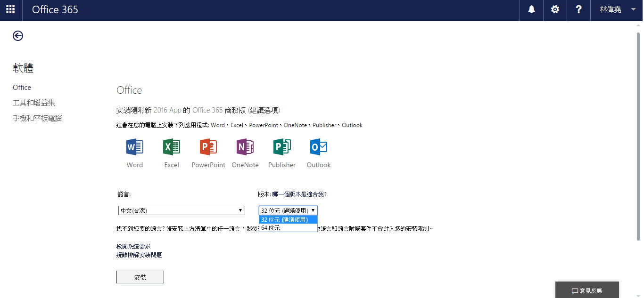Click the Outlook application icon
Image resolution: width=644 pixels, height=298 pixels.
click(319, 147)
